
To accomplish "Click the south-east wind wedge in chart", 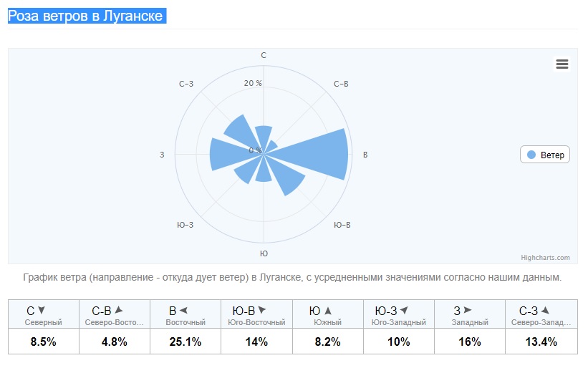I will (288, 178).
